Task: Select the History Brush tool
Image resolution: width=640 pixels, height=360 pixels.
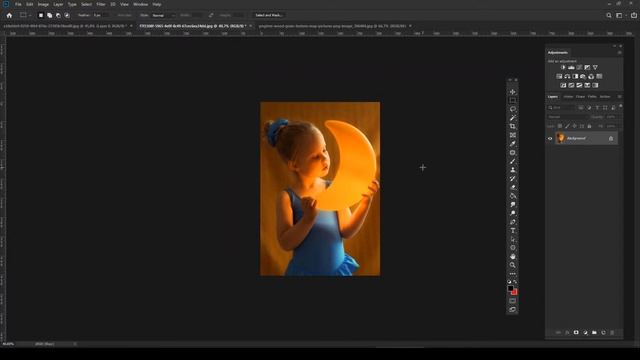Action: (513, 178)
